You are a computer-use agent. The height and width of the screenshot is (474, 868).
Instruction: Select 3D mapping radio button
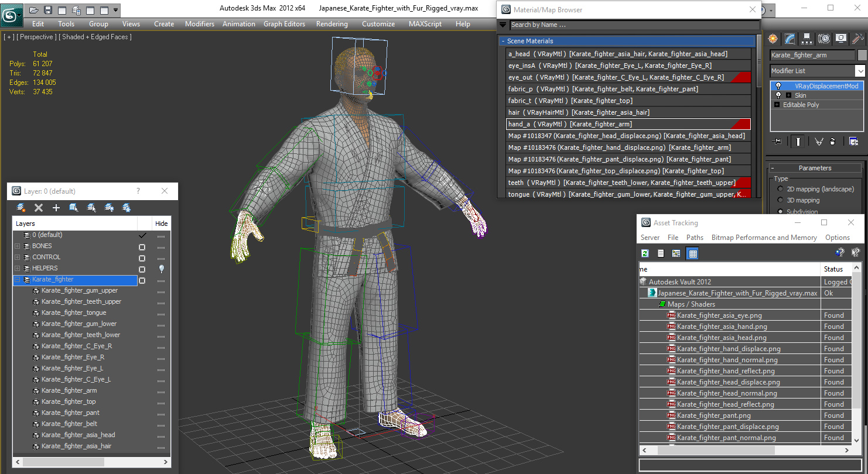(780, 200)
